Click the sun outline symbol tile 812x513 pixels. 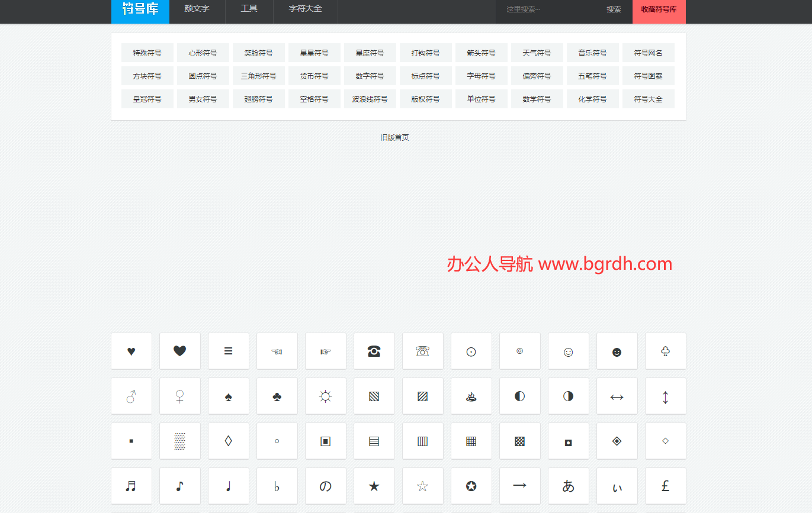click(325, 396)
